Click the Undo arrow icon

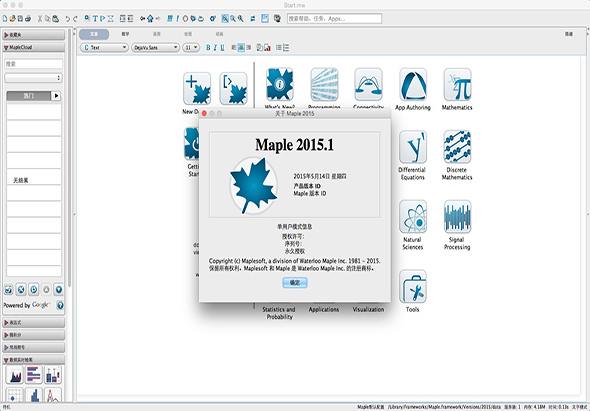point(67,18)
